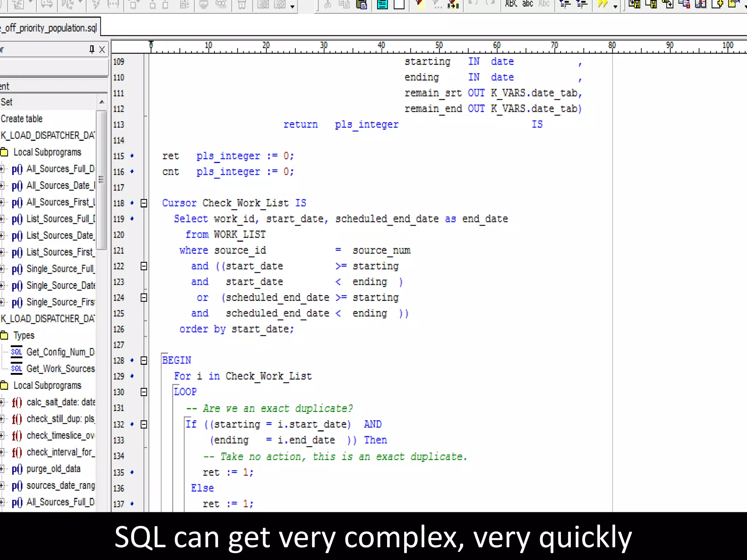747x560 pixels.
Task: Open the dropdown beside the comment icon
Action: tap(615, 6)
